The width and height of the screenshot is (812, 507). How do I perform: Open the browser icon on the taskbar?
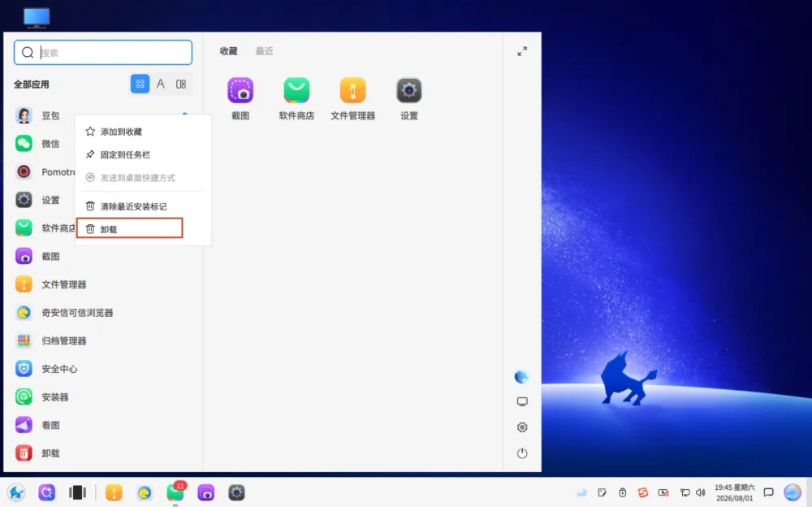tap(144, 492)
